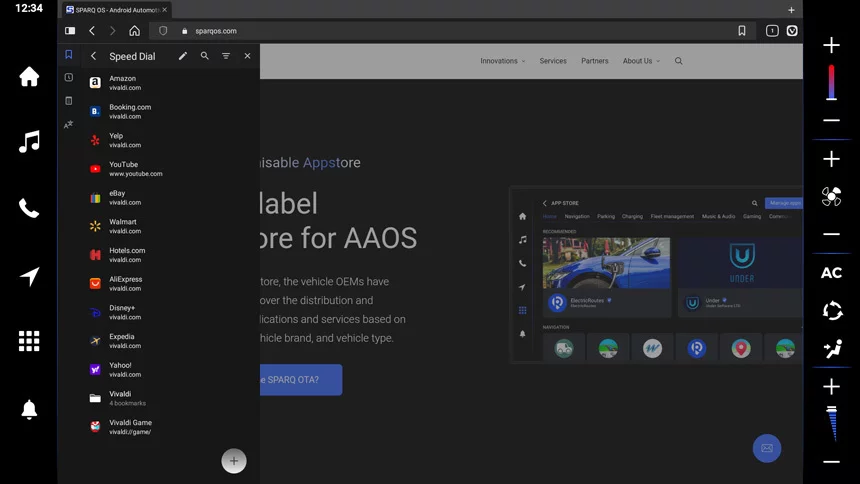Screen dimensions: 860x484
Task: Open the Amazon bookmark
Action: 171,82
